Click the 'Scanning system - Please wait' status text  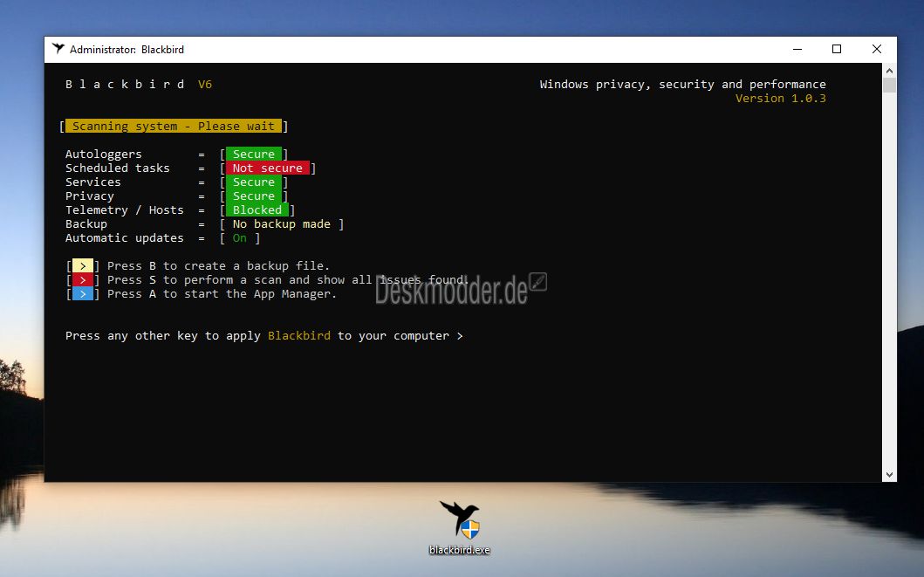[x=174, y=126]
